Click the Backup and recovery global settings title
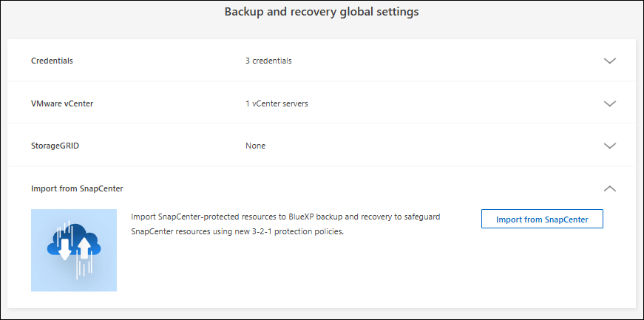This screenshot has width=644, height=320. 322,13
